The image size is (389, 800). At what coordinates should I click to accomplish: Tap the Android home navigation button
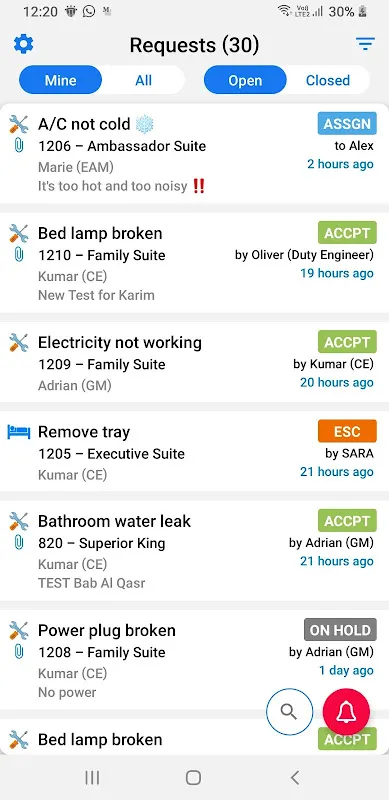click(x=193, y=778)
